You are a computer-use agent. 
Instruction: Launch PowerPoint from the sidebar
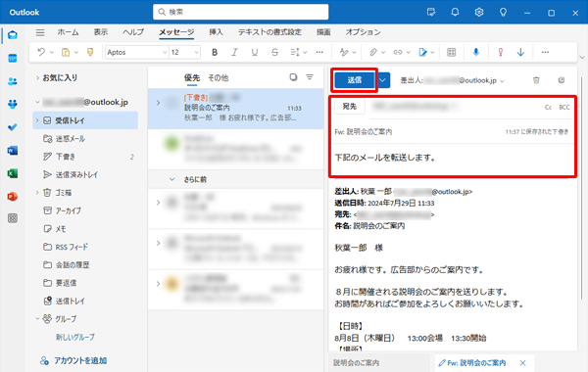pyautogui.click(x=13, y=197)
